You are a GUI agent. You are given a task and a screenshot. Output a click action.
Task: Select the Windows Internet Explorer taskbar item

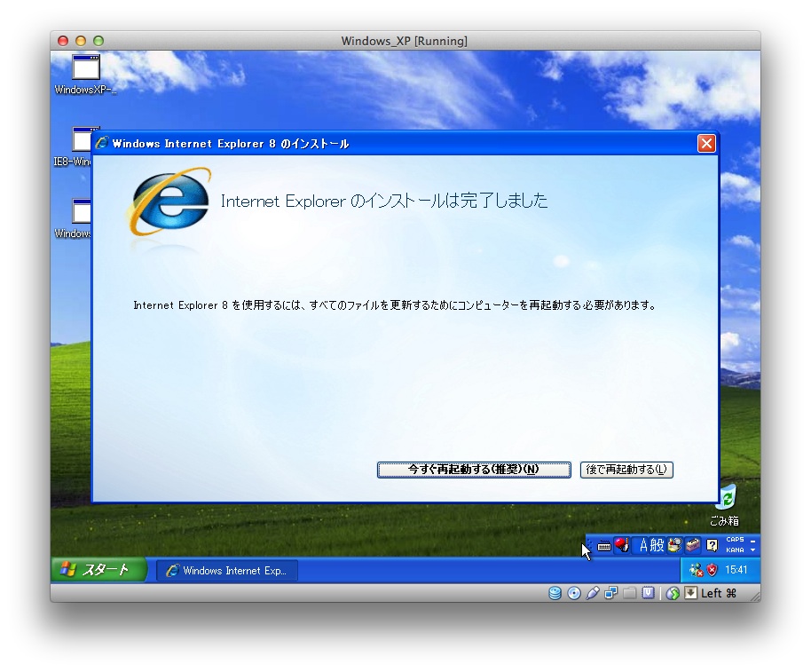(x=227, y=571)
